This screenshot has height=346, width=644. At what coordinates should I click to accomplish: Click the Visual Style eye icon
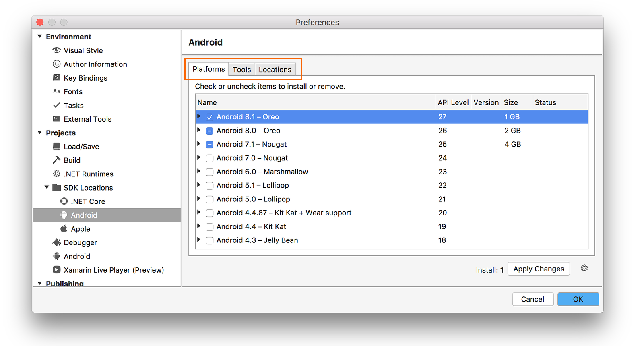(x=57, y=50)
